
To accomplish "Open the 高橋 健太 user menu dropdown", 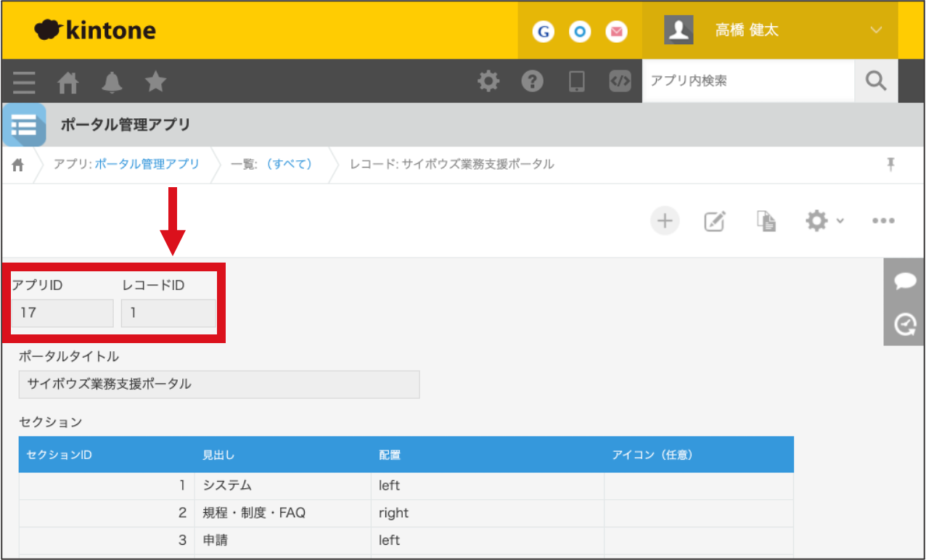I will pyautogui.click(x=876, y=30).
